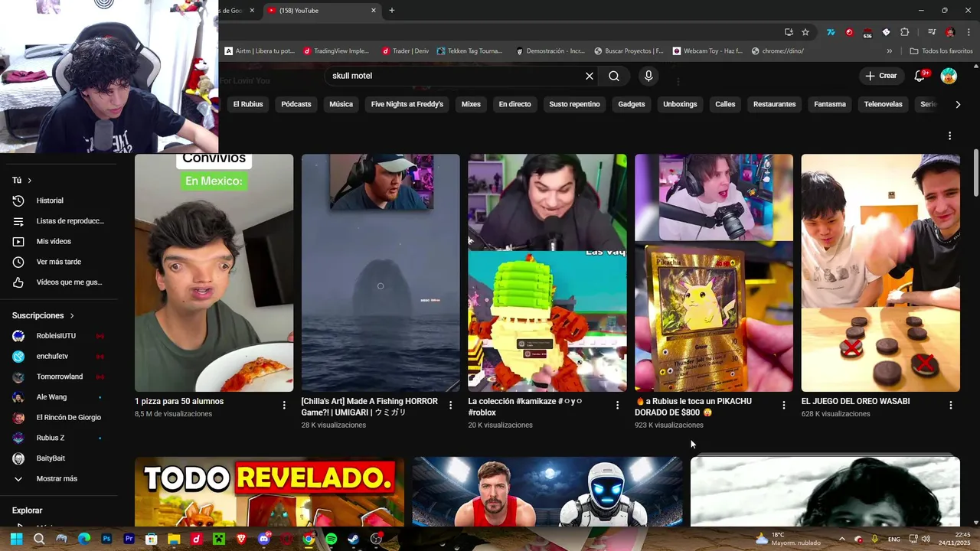The image size is (980, 551).
Task: Start voice search with microphone icon
Action: pyautogui.click(x=648, y=76)
